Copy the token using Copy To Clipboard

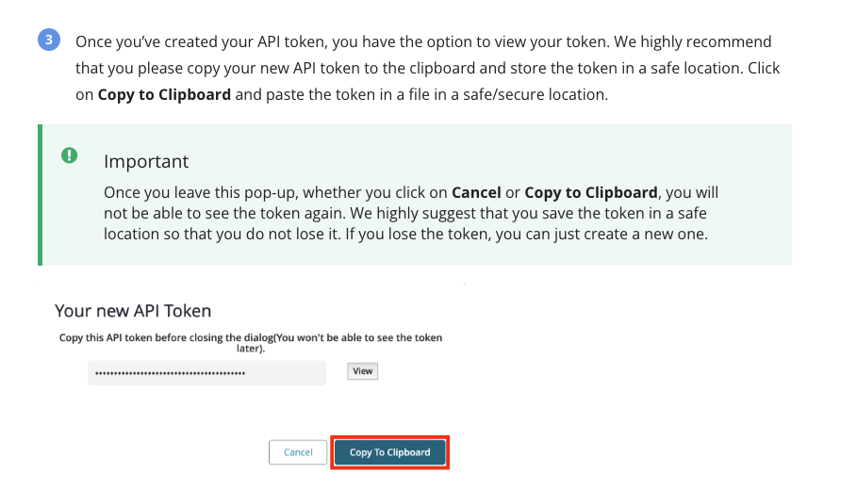389,452
